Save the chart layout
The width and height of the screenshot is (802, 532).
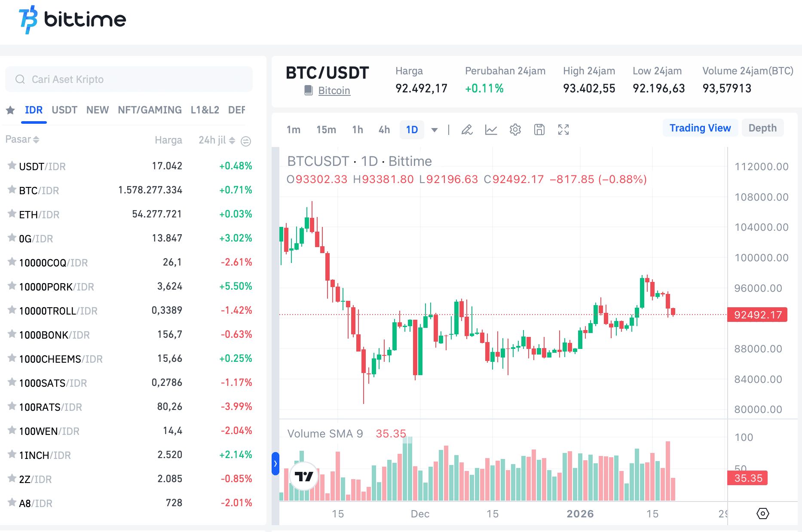539,129
